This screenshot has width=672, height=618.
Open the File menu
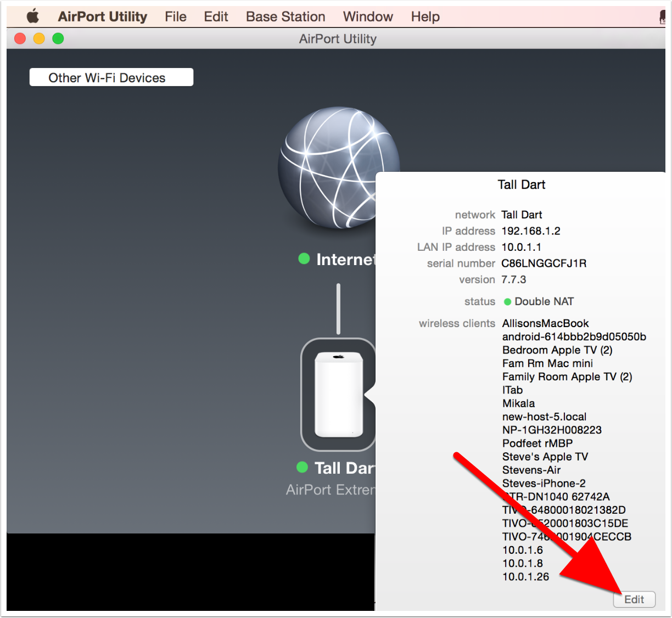click(x=176, y=16)
